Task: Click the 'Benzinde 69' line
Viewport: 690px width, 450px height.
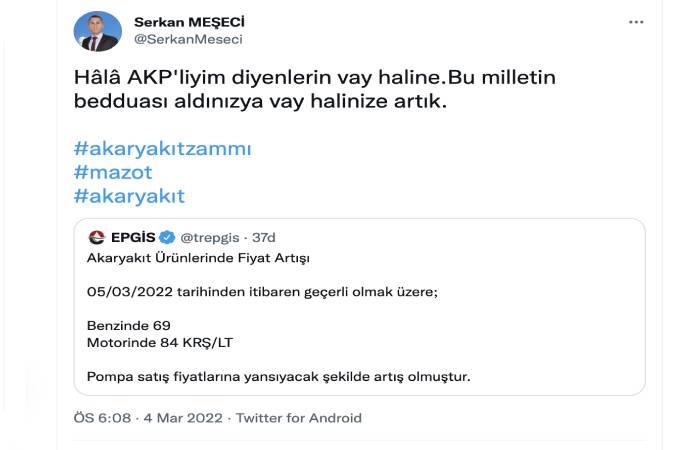Action: coord(130,325)
